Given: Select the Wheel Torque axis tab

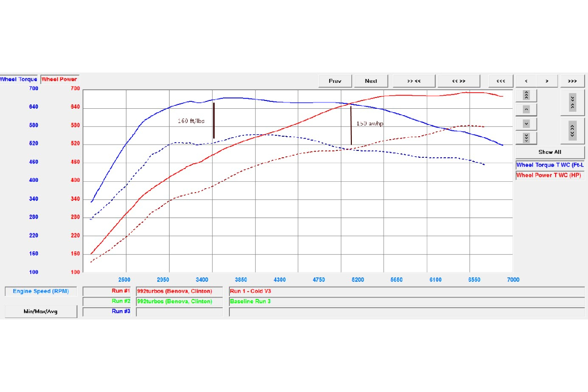Looking at the screenshot, I should 19,79.
